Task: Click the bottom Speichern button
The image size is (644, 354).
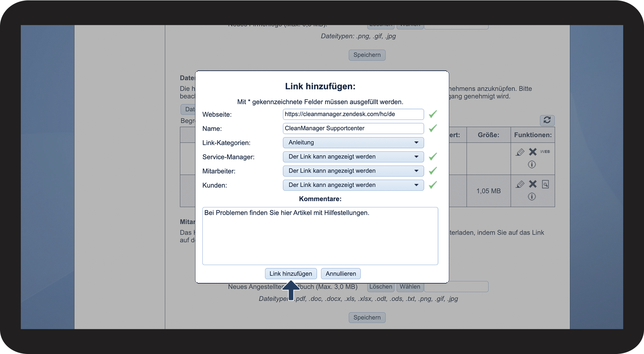Action: point(367,318)
